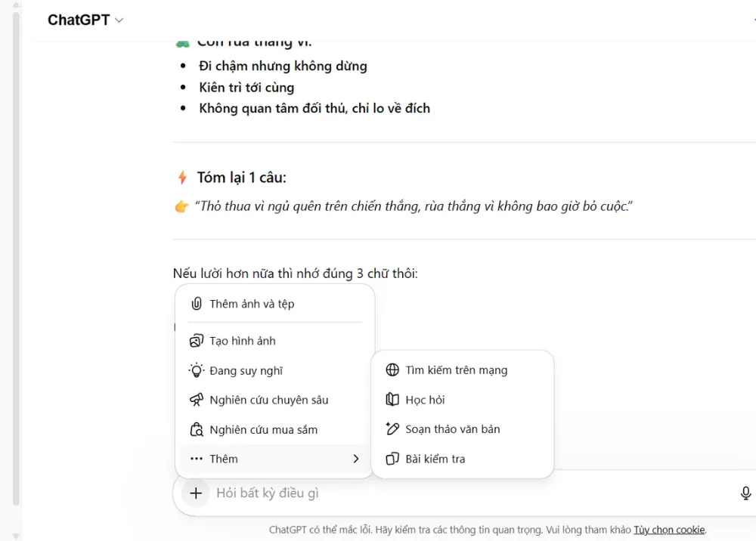This screenshot has height=541, width=756.
Task: Select the Nghiên cứu mua sắm magnifier icon
Action: click(x=197, y=429)
